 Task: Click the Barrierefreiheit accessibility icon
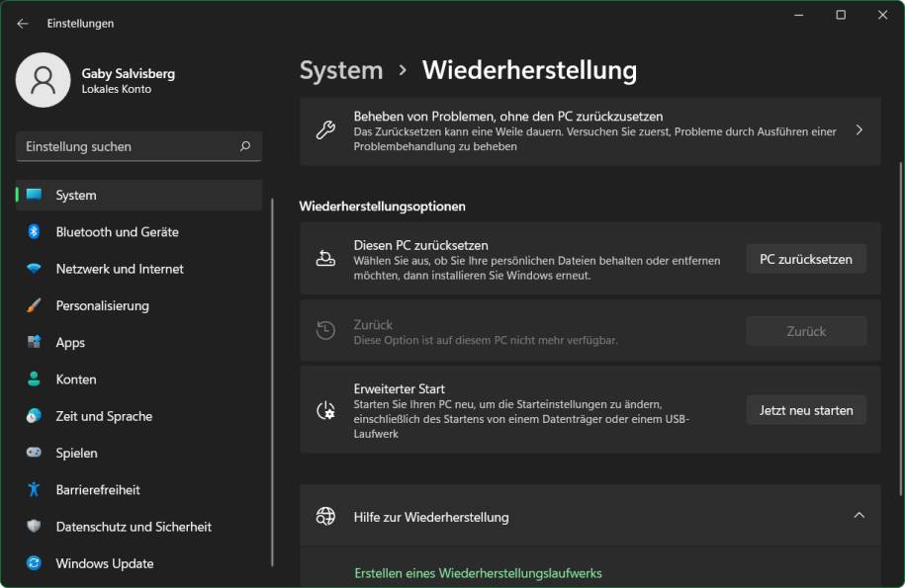coord(34,490)
